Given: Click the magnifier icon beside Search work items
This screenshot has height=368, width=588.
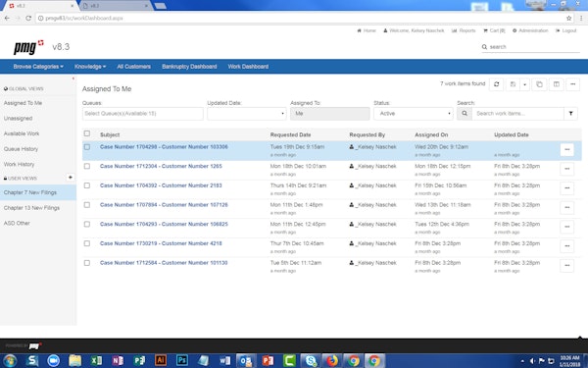Looking at the screenshot, I should tap(465, 114).
